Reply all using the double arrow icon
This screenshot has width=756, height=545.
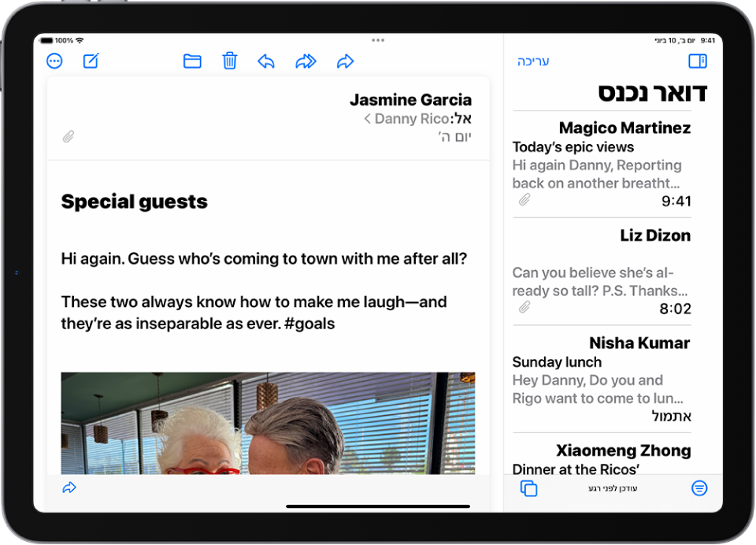point(306,61)
